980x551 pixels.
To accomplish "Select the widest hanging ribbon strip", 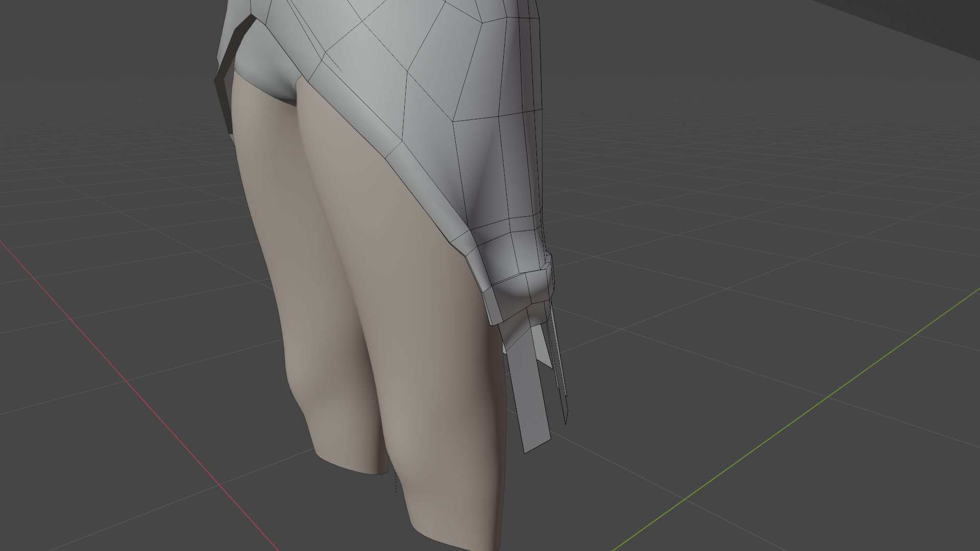I will [x=529, y=393].
